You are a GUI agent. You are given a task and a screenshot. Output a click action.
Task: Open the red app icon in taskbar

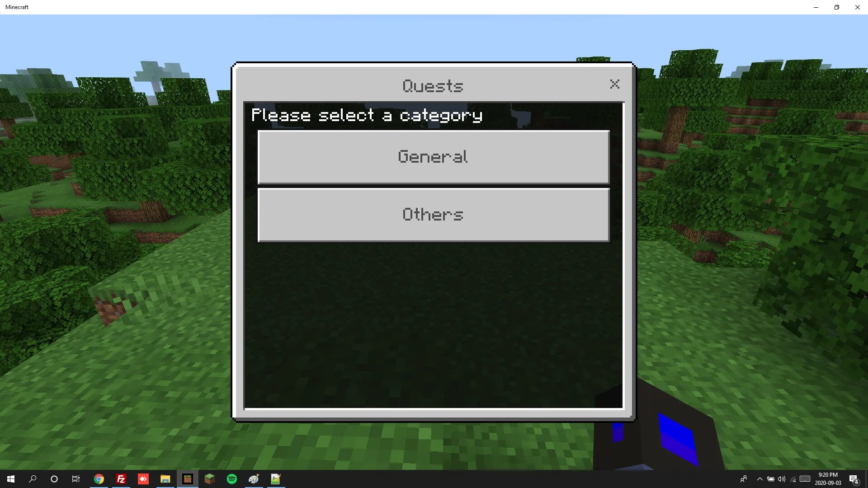[143, 479]
